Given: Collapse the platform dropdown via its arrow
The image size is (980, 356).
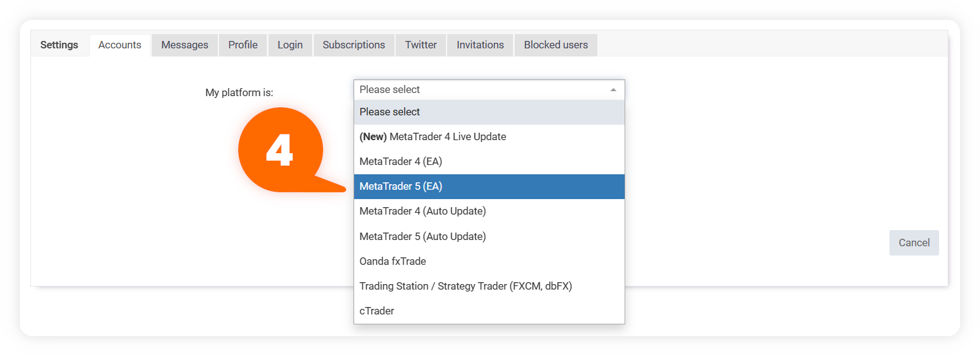Looking at the screenshot, I should click(x=613, y=90).
